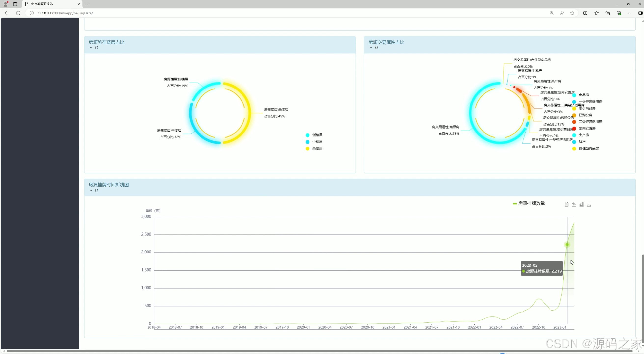The image size is (644, 354).
Task: Refresh the 房源所在楼层占比 panel
Action: (96, 47)
